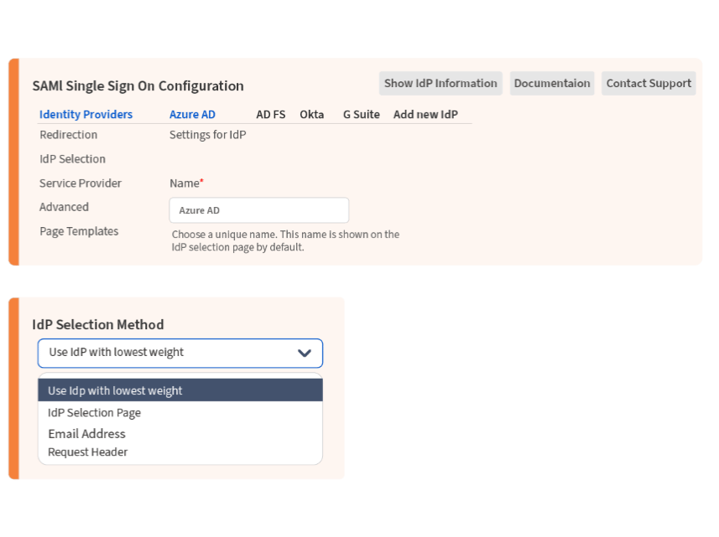The width and height of the screenshot is (719, 537).
Task: Go to IdP Selection section
Action: tap(72, 159)
